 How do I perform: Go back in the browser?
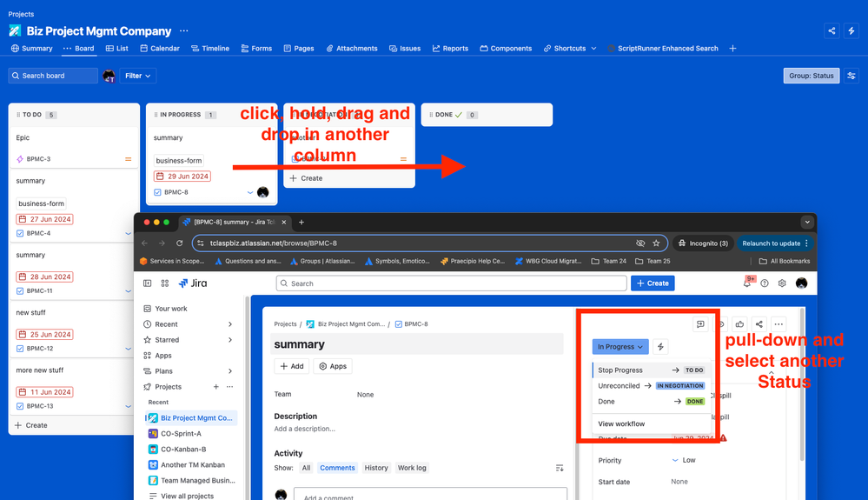[144, 243]
